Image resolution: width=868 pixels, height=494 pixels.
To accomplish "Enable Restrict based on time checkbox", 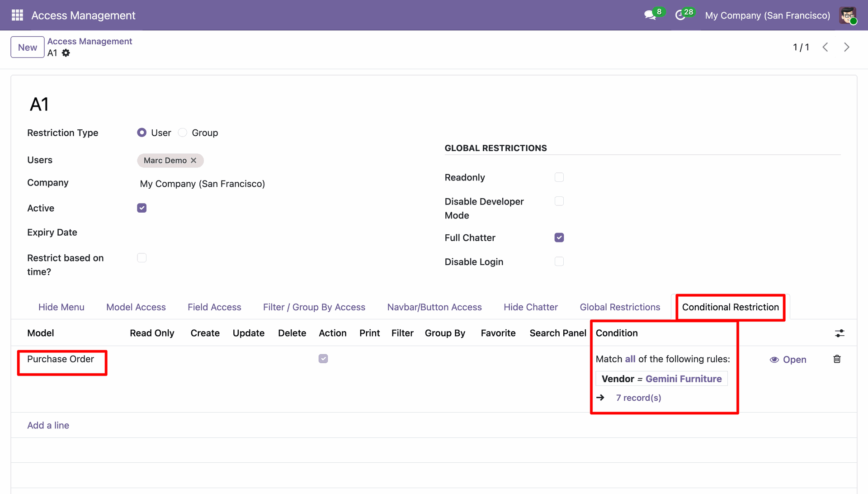I will [142, 258].
